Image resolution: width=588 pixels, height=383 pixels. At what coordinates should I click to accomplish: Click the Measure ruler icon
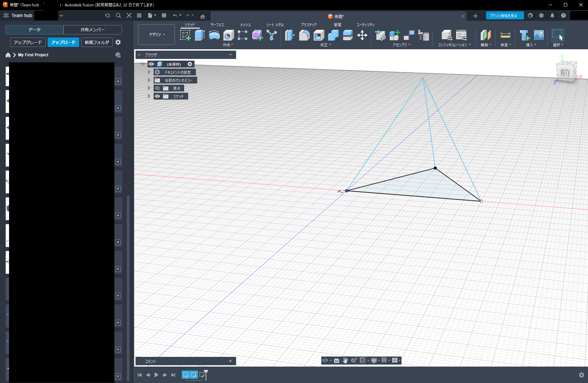(505, 35)
